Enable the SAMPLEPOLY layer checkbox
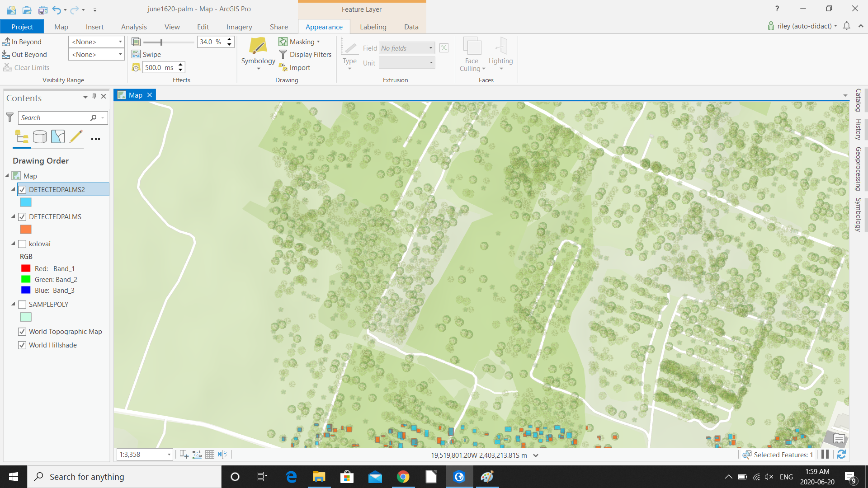Image resolution: width=868 pixels, height=488 pixels. (x=22, y=305)
